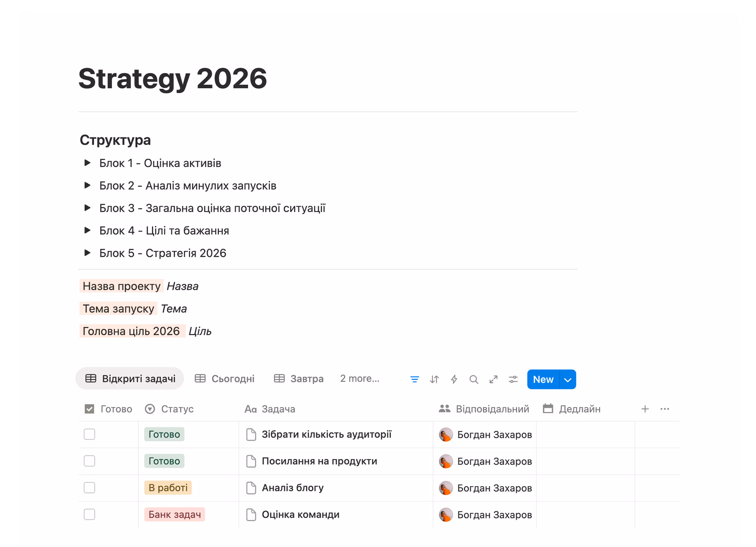Click the В работі status tag
The width and height of the screenshot is (756, 547).
168,488
